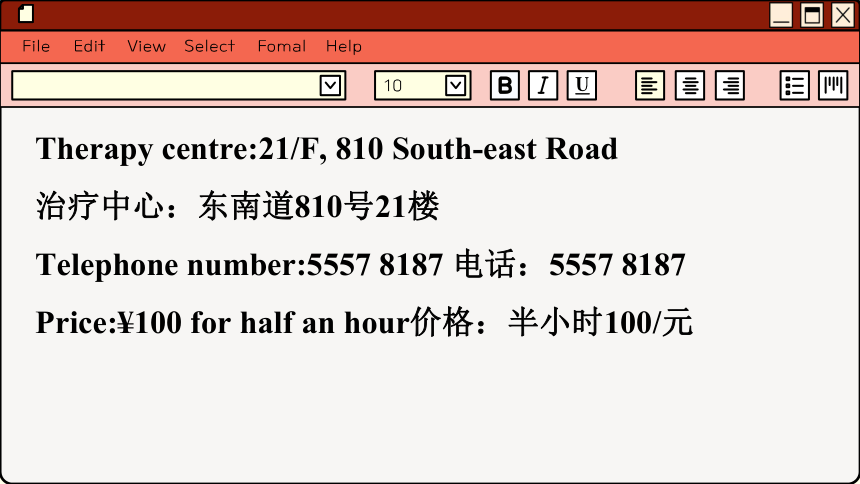Center align the text
The image size is (860, 484).
coord(690,85)
